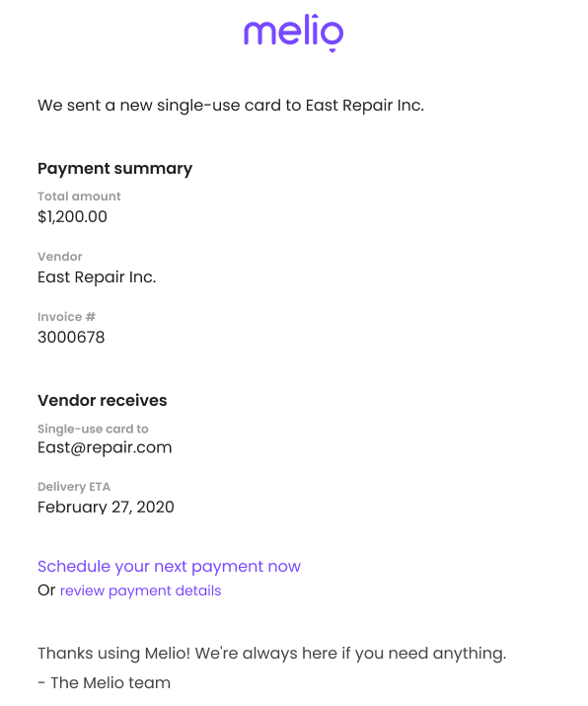This screenshot has width=588, height=706.
Task: Click the Vendor receives heading
Action: (103, 400)
